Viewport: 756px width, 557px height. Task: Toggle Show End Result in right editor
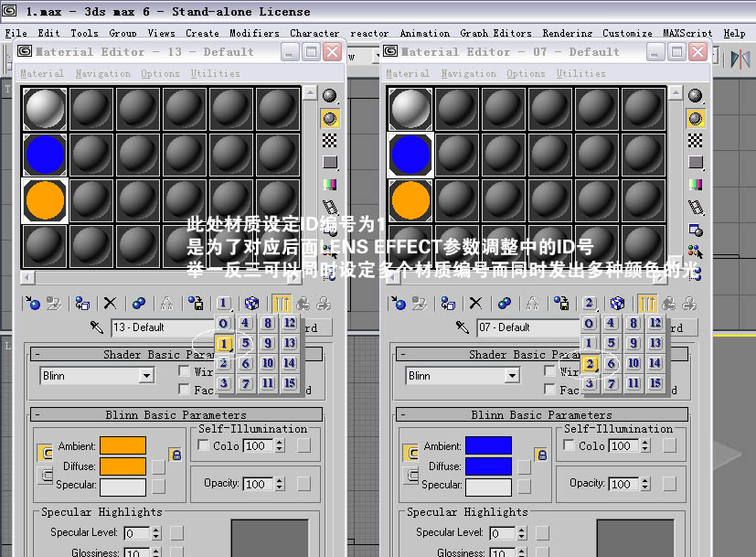(x=647, y=304)
